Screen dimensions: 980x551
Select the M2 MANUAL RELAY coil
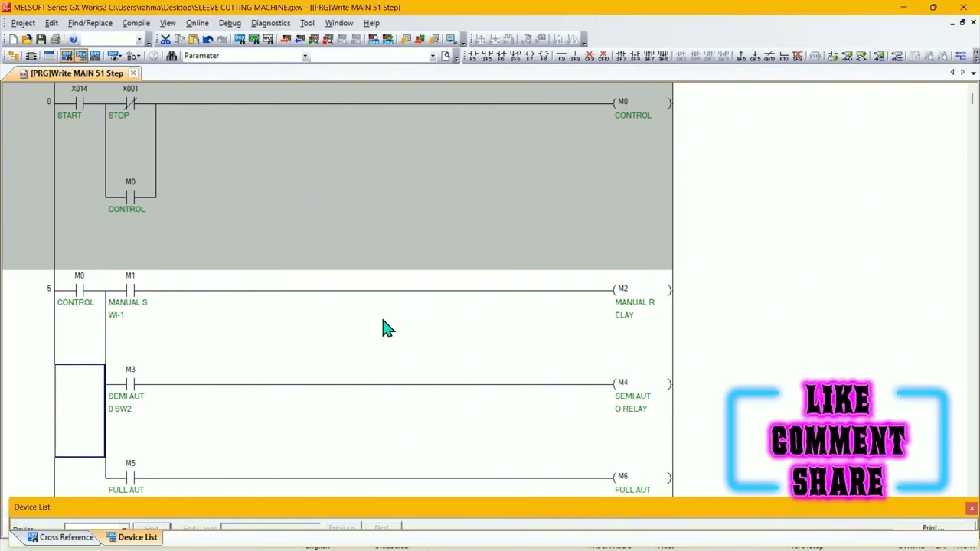642,291
